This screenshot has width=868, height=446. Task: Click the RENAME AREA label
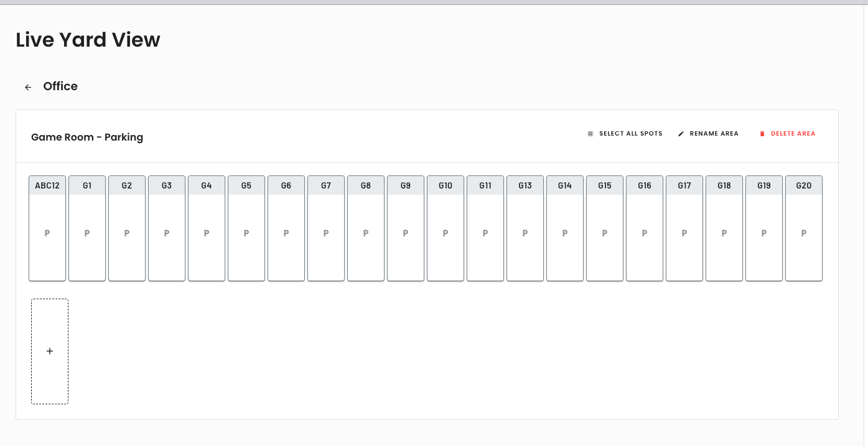coord(714,134)
